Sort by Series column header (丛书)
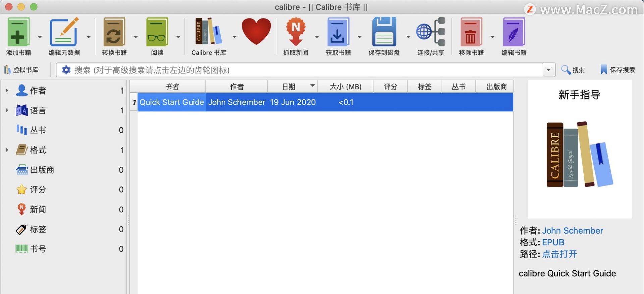This screenshot has width=644, height=294. pyautogui.click(x=458, y=87)
